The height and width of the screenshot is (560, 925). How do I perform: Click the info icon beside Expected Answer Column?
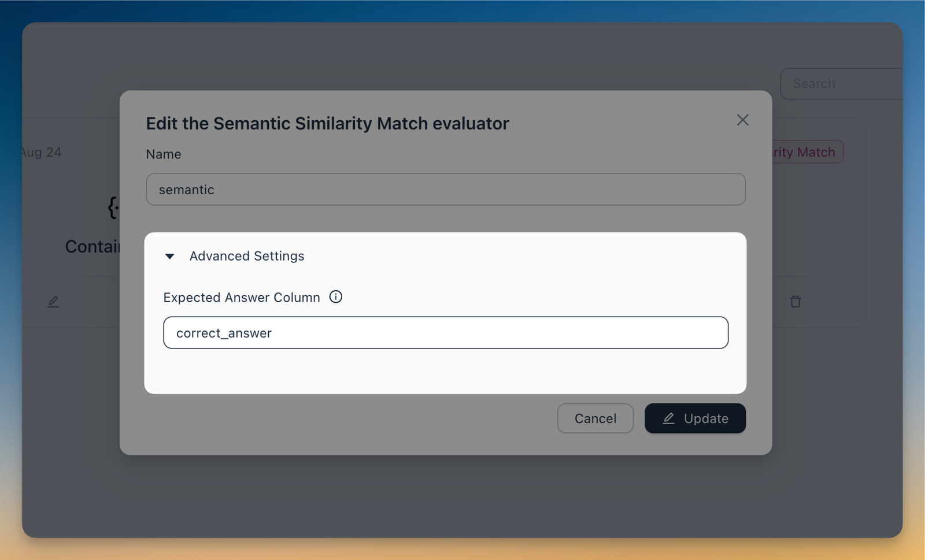click(336, 296)
